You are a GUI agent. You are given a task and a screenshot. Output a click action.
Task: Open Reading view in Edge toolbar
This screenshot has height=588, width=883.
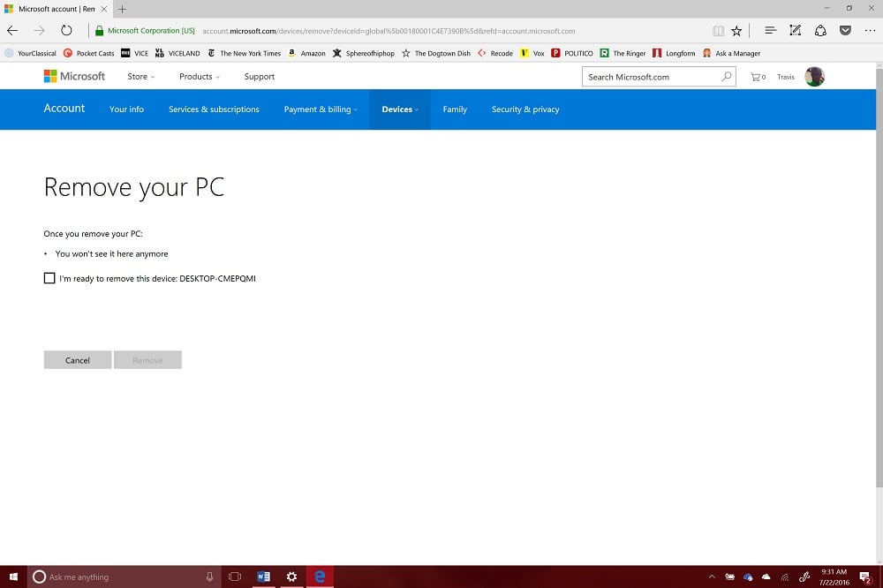pos(718,30)
